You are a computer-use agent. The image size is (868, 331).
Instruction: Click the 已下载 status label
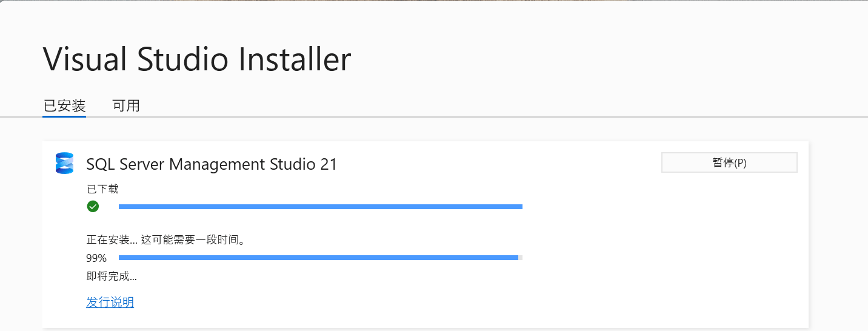click(102, 189)
